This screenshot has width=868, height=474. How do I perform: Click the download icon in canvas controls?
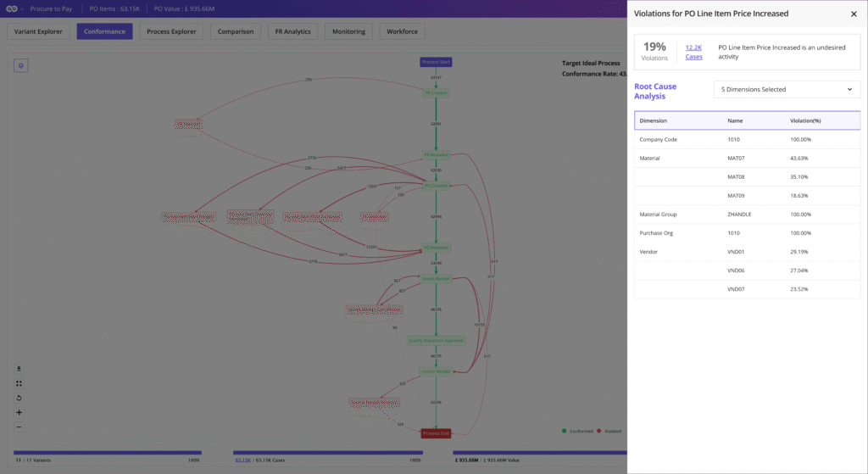(19, 369)
